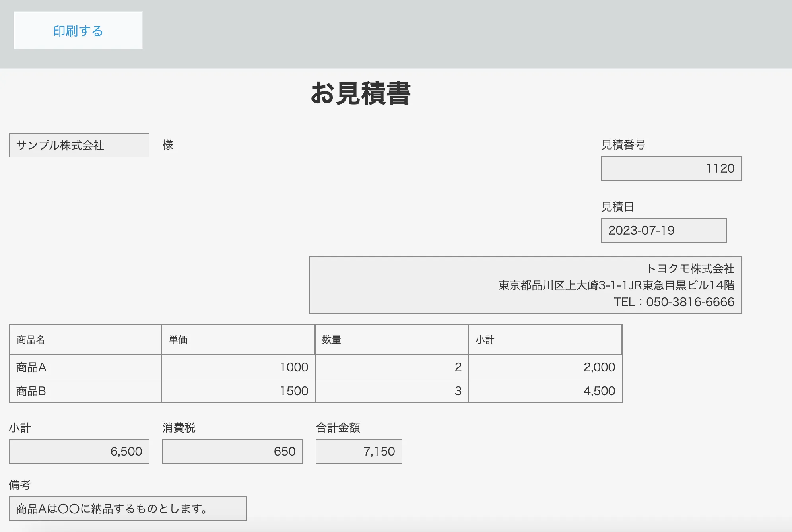Click the 小計 table column header
This screenshot has width=792, height=532.
point(545,340)
